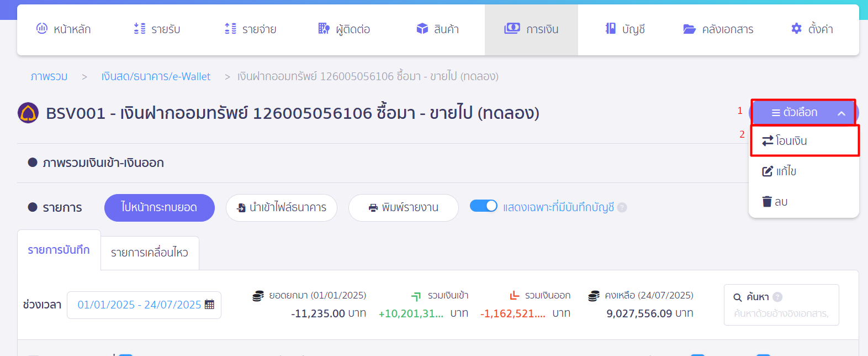Image resolution: width=868 pixels, height=356 pixels.
Task: Open the ตั้งค่า settings menu
Action: [x=812, y=29]
